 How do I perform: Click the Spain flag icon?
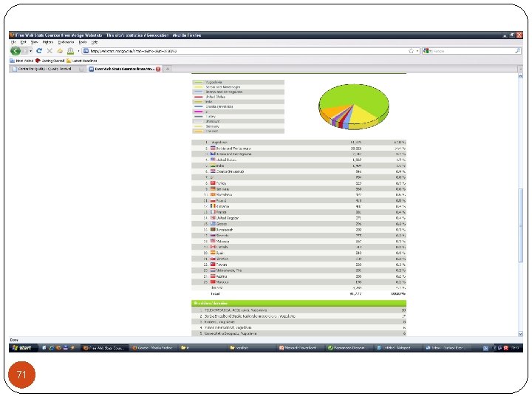tap(213, 253)
